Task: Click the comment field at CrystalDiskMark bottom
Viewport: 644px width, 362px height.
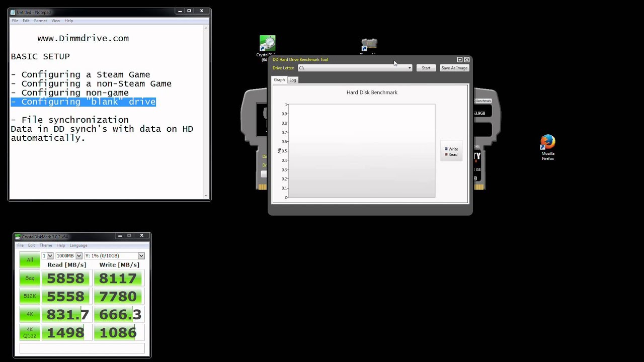Action: point(82,348)
